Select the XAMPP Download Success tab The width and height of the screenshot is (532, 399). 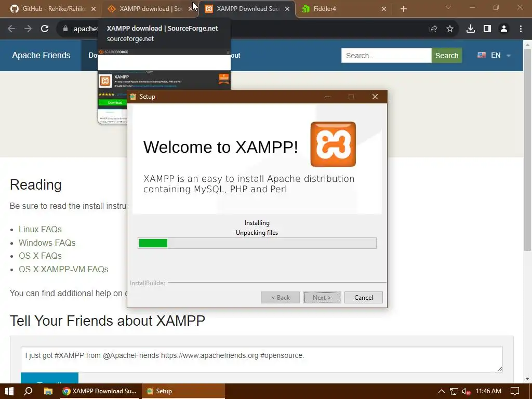coord(247,9)
